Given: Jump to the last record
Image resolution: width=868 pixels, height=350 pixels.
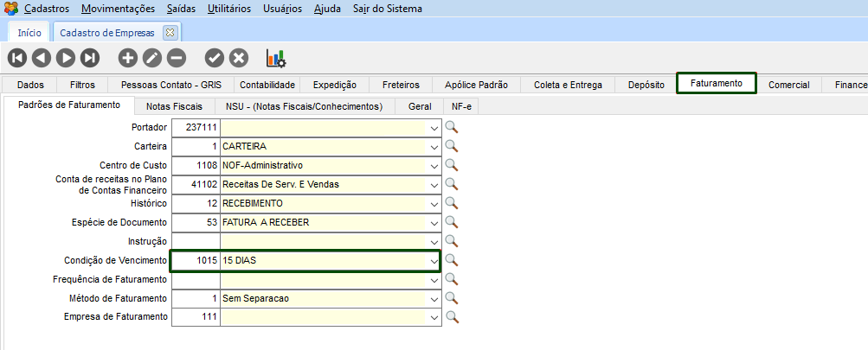Looking at the screenshot, I should pos(90,58).
